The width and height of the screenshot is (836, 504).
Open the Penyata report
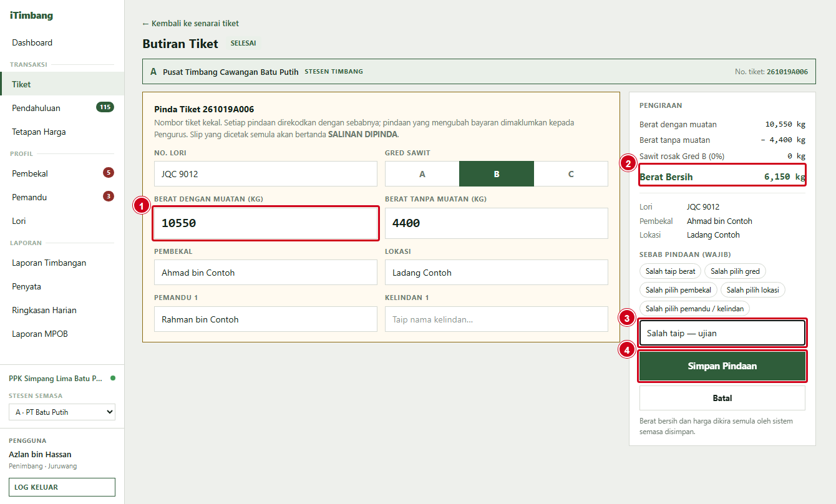(62, 286)
